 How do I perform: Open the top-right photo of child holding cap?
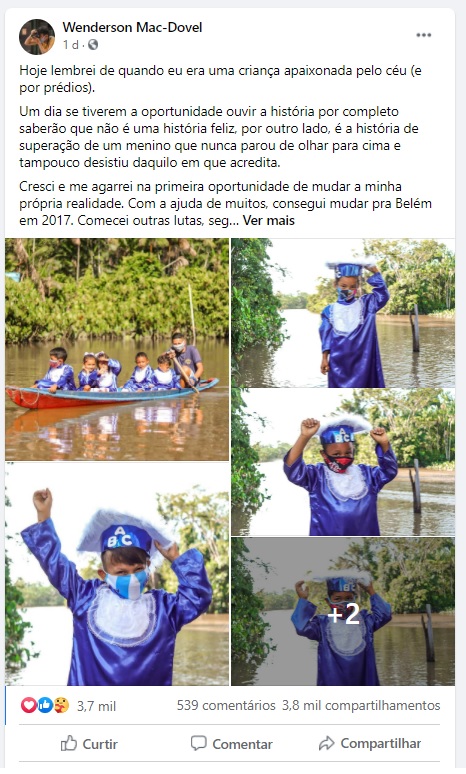click(x=343, y=313)
